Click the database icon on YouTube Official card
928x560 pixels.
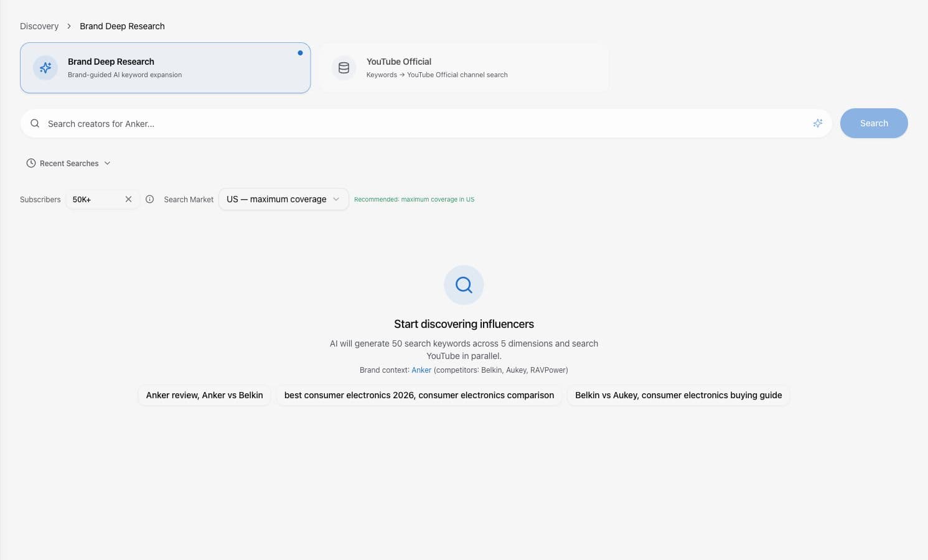(344, 68)
